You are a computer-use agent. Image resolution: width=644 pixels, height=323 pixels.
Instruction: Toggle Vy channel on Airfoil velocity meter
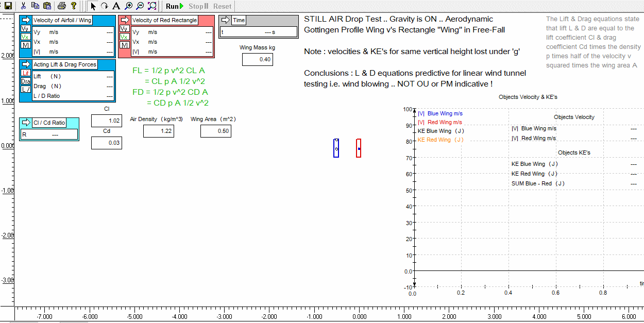coord(25,29)
